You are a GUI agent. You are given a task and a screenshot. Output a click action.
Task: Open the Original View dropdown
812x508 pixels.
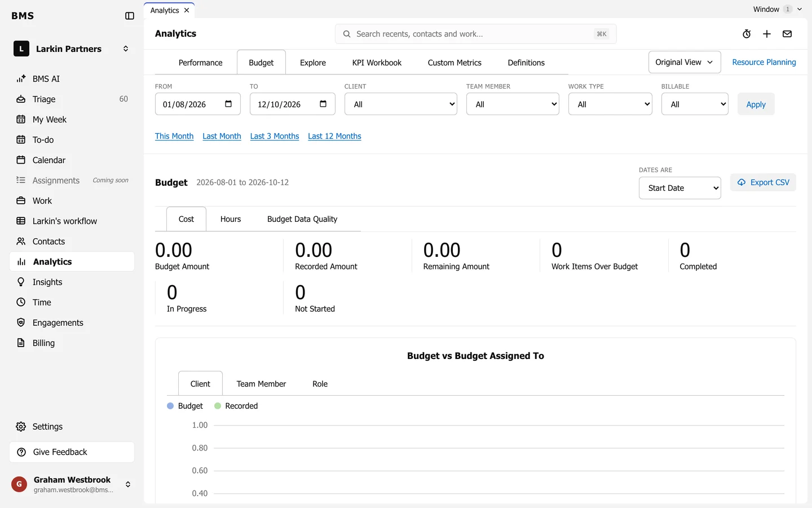tap(685, 62)
